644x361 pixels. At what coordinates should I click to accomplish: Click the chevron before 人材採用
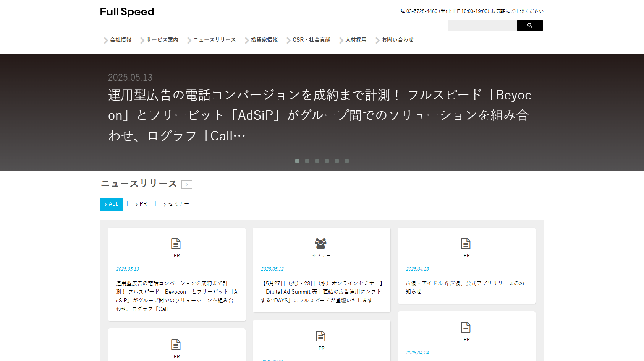click(341, 40)
